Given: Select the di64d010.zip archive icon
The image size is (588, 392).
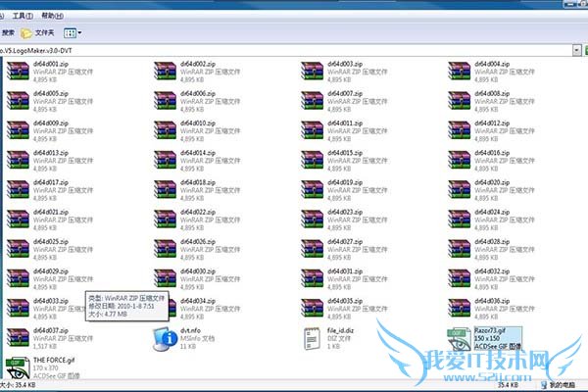Looking at the screenshot, I should click(x=165, y=130).
